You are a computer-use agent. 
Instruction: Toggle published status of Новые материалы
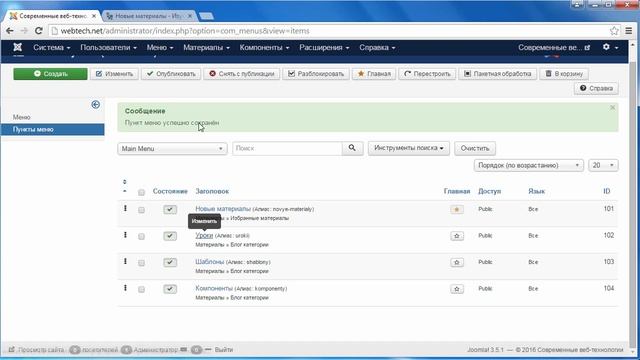pyautogui.click(x=170, y=209)
